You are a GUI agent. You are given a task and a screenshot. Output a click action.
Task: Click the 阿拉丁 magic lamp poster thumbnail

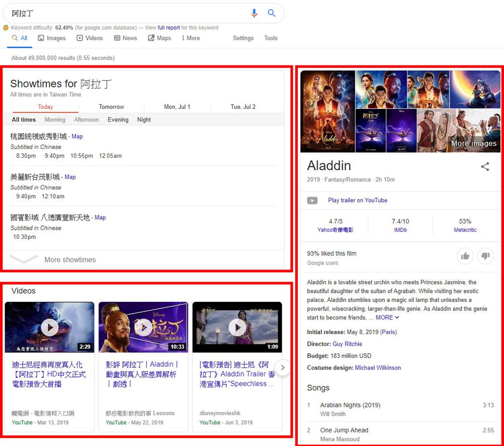[370, 131]
